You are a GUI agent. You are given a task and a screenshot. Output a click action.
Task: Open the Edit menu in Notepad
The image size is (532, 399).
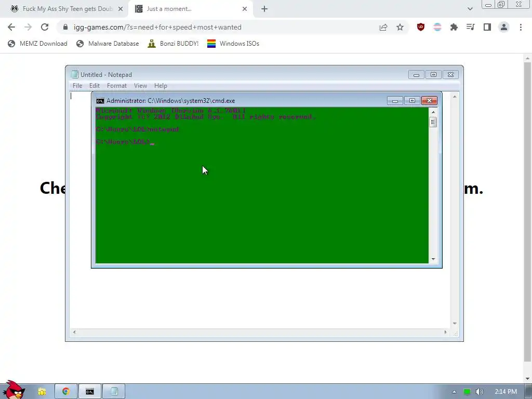pos(95,86)
